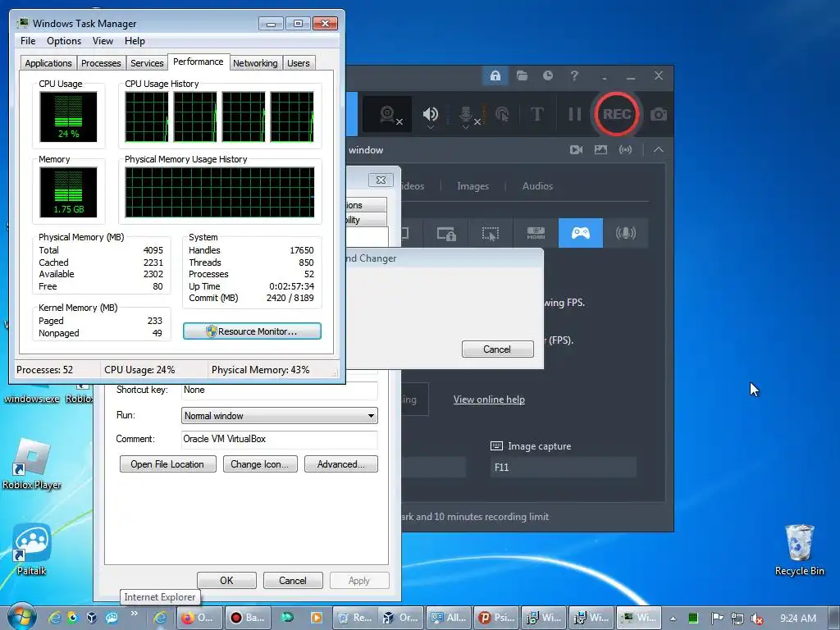This screenshot has height=630, width=840.
Task: Click Cancel in the Changer dialog
Action: pyautogui.click(x=498, y=349)
